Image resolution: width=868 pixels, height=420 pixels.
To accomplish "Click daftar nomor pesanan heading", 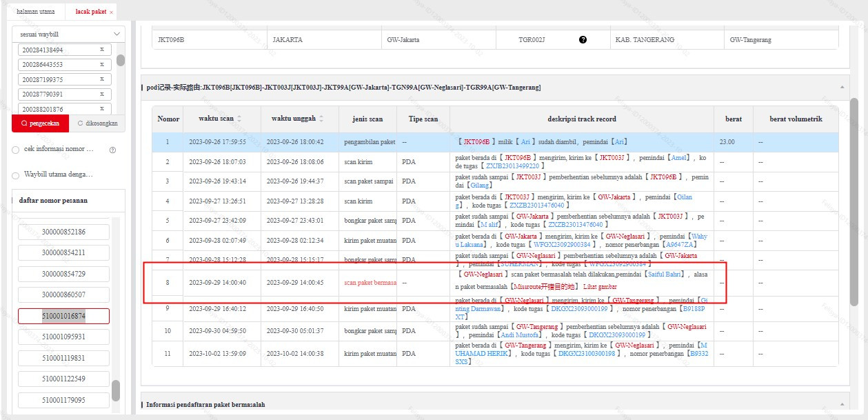I will pos(54,201).
